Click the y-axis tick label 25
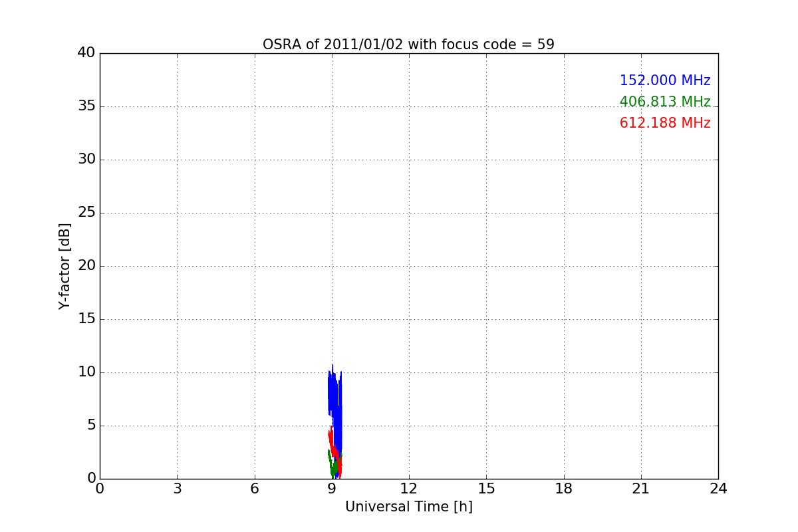The height and width of the screenshot is (532, 798). click(86, 213)
